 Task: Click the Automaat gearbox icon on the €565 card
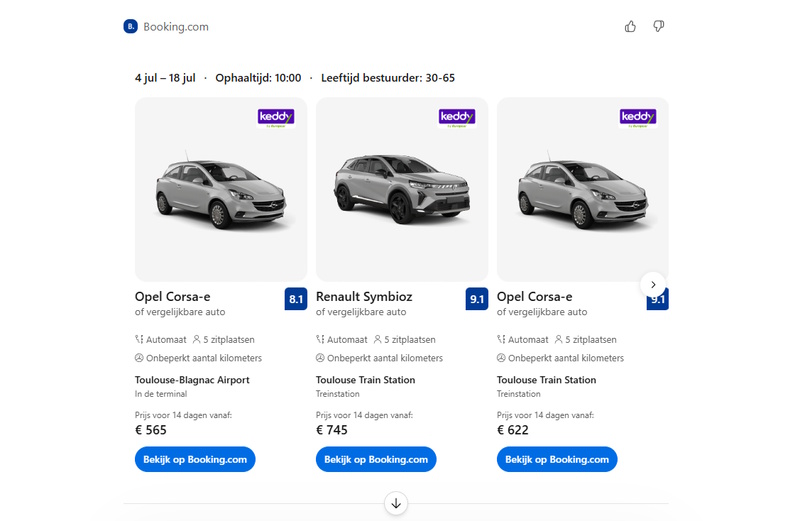click(x=139, y=339)
